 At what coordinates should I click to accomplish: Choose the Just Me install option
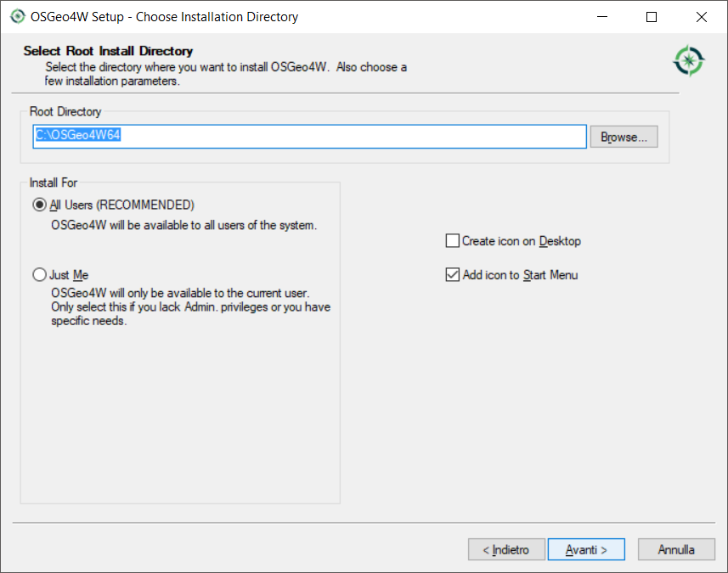coord(39,275)
